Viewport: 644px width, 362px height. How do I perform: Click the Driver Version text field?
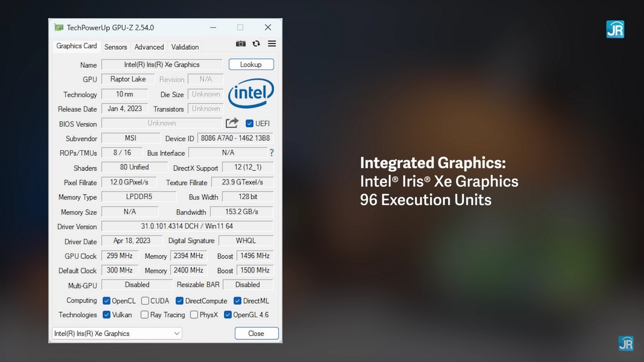[x=187, y=226]
